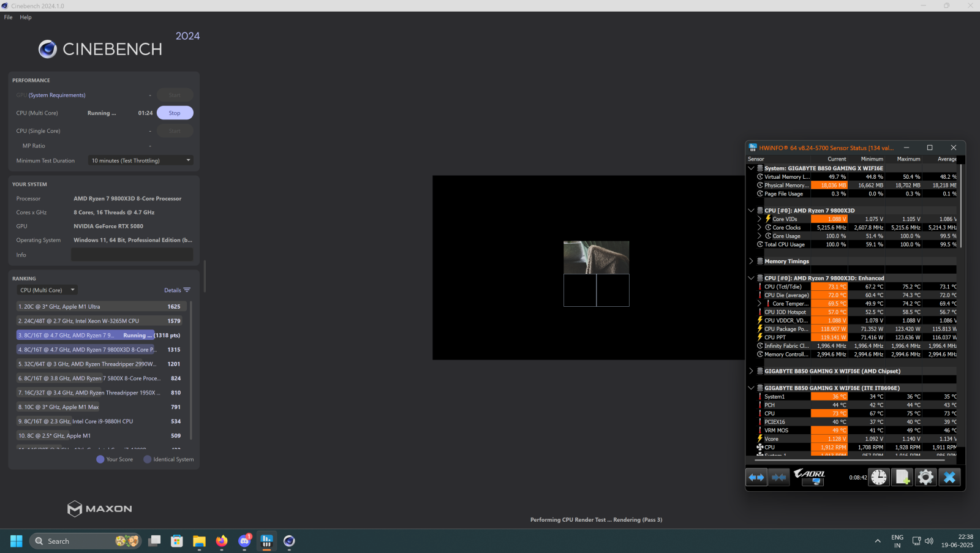
Task: Click the Current column header
Action: click(x=837, y=159)
